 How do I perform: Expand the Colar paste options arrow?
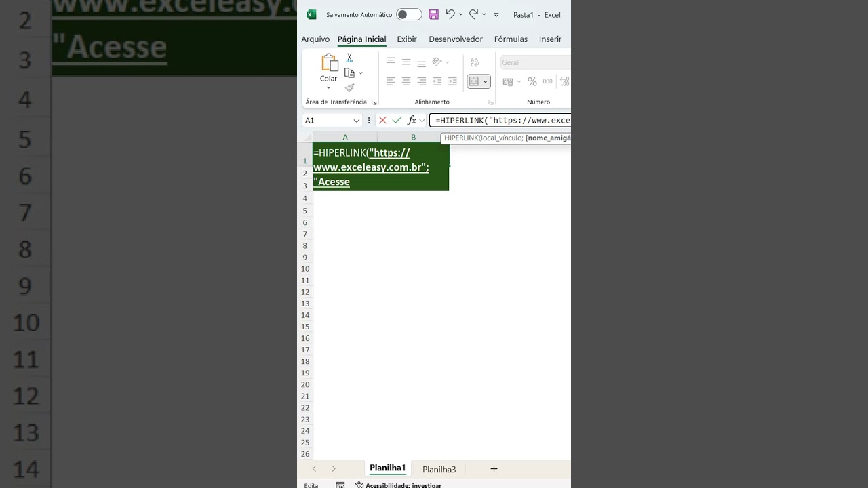point(328,87)
